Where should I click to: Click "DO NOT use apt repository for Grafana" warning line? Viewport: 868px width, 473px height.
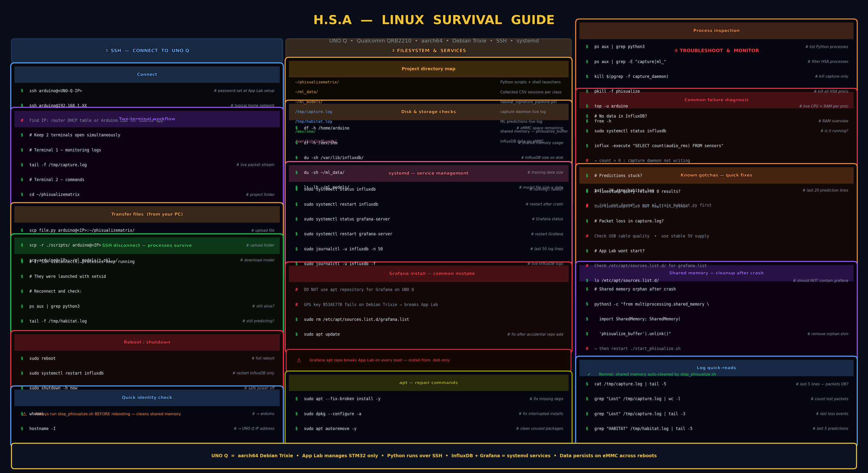(359, 289)
